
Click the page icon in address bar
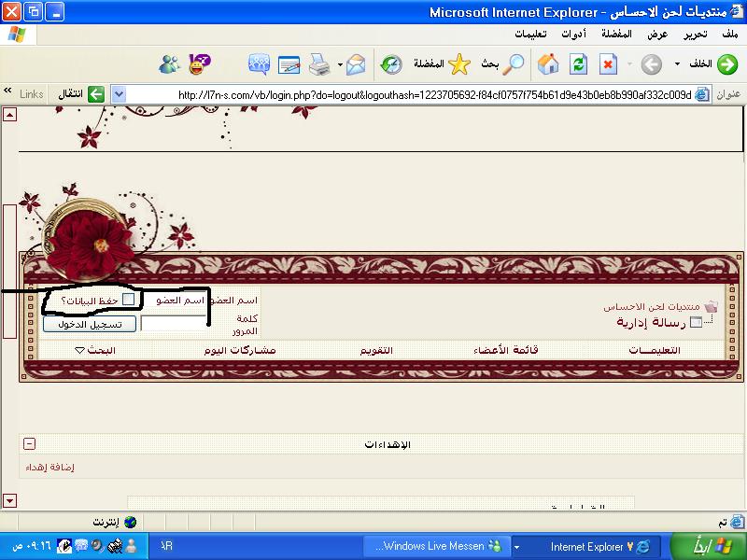click(x=702, y=95)
